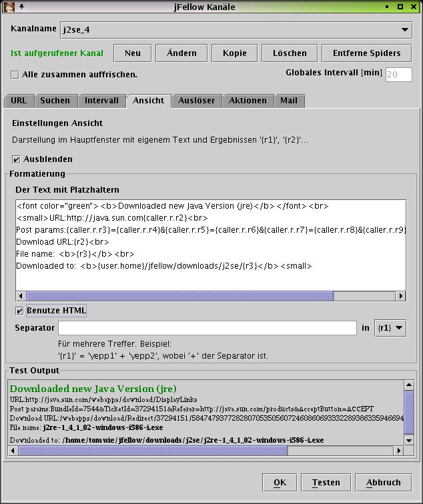Image resolution: width=423 pixels, height=504 pixels.
Task: Uncheck the Ausblenden checkbox
Action: [x=17, y=159]
